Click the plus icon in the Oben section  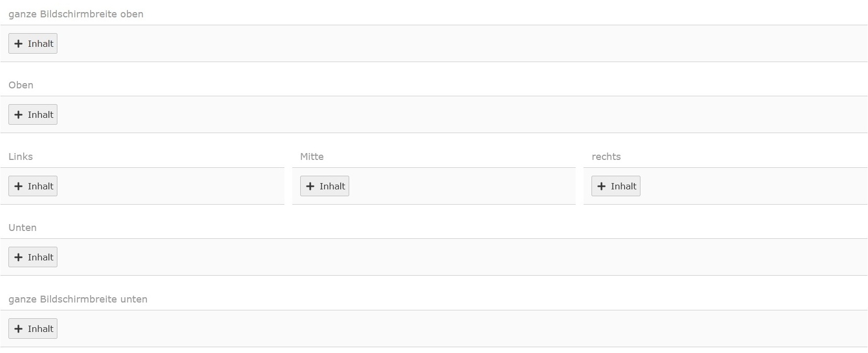(18, 115)
